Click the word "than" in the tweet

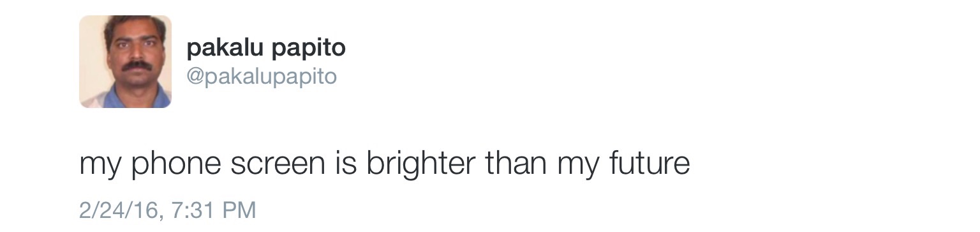(516, 163)
